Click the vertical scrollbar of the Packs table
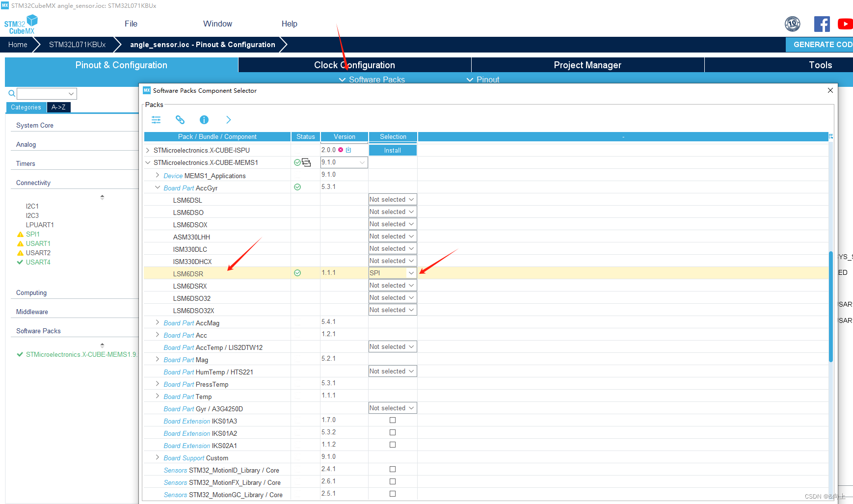Viewport: 853px width, 504px height. 831,307
